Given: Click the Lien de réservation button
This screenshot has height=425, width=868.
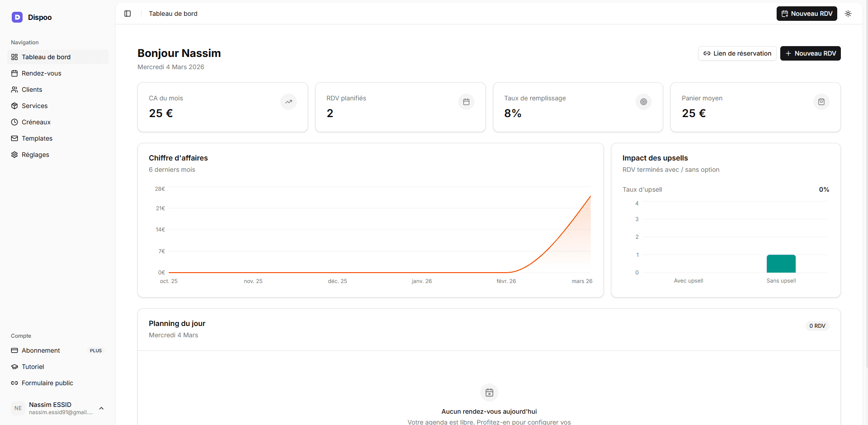Looking at the screenshot, I should pyautogui.click(x=737, y=53).
